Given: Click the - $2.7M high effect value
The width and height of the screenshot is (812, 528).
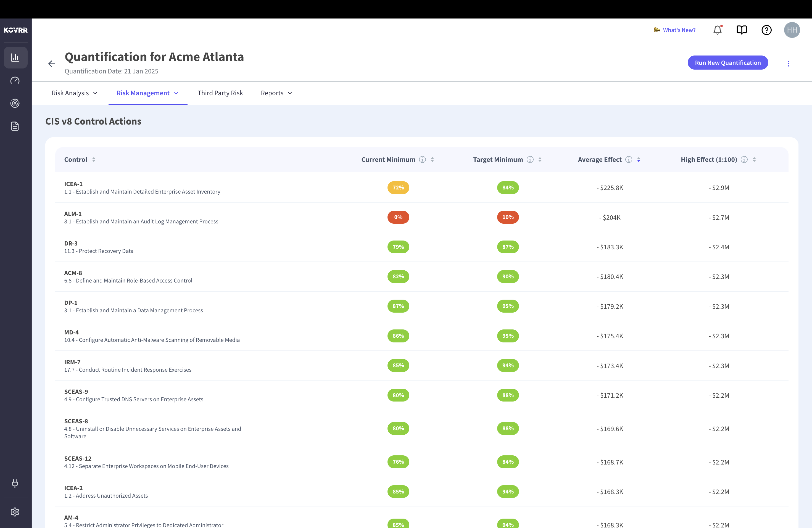Looking at the screenshot, I should 719,218.
